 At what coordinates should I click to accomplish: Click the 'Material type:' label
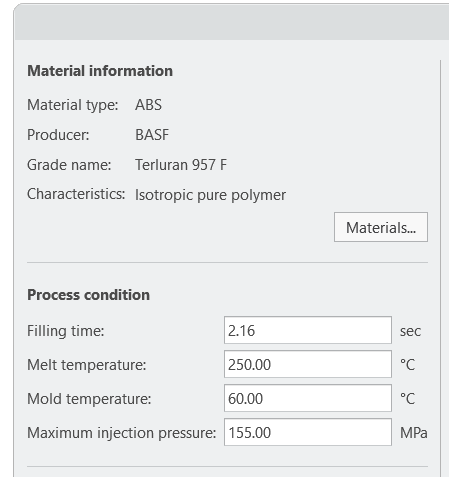pos(73,105)
